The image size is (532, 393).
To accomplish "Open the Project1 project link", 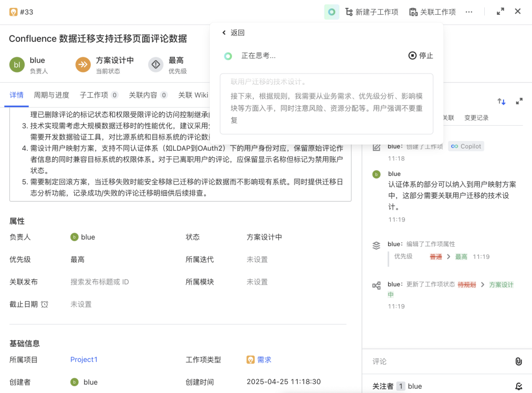I will click(84, 359).
